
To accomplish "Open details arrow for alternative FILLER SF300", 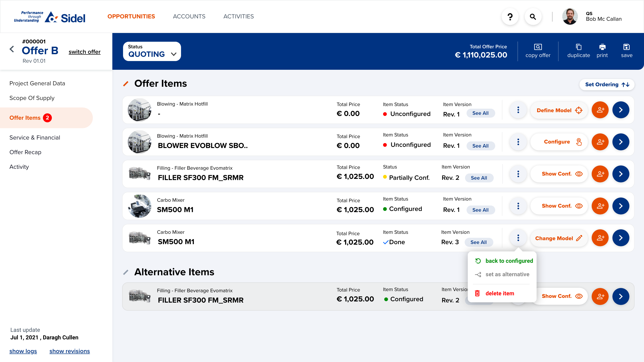I will (620, 296).
